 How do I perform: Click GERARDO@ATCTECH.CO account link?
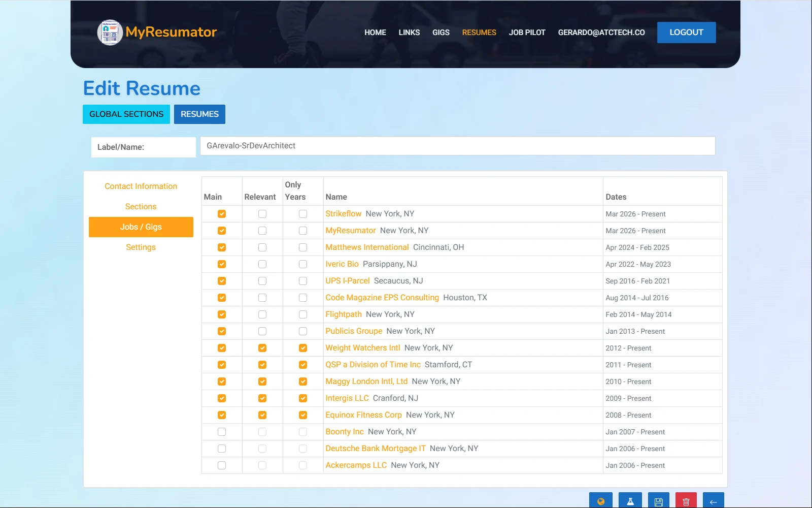coord(601,32)
